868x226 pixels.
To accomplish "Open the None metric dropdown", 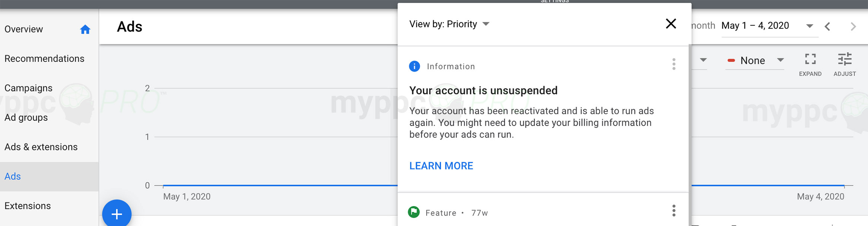I will click(x=755, y=60).
